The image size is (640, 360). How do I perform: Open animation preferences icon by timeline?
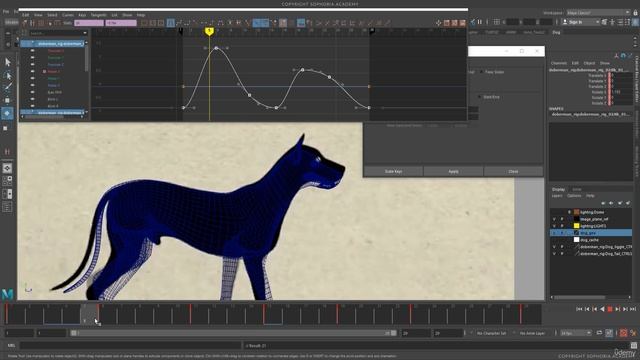[633, 333]
